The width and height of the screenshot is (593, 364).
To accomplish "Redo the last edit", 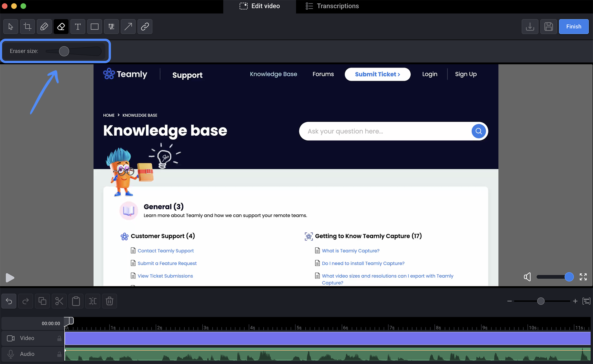I will pos(26,301).
